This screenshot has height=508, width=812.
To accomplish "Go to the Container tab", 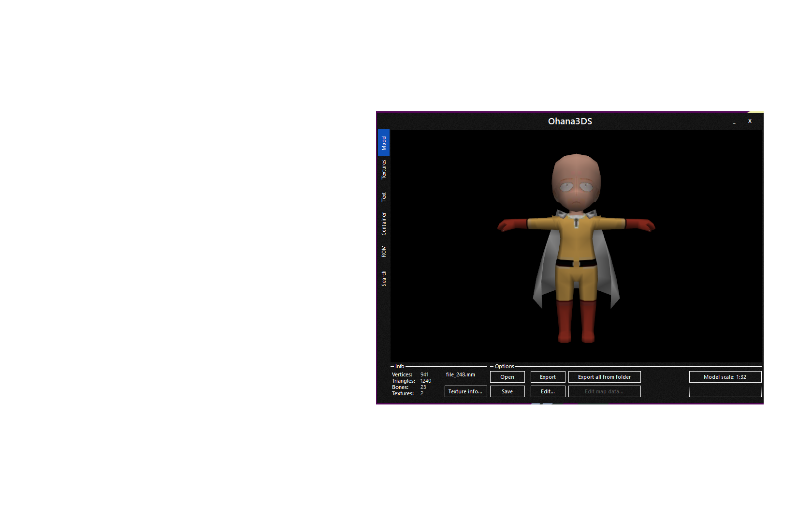I will point(384,224).
